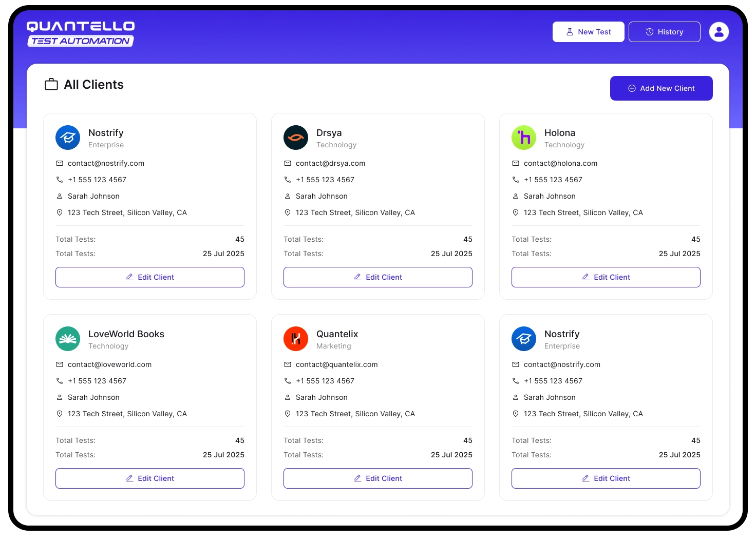The width and height of the screenshot is (756, 542).
Task: Click the briefcase icon beside All Clients
Action: pyautogui.click(x=51, y=85)
